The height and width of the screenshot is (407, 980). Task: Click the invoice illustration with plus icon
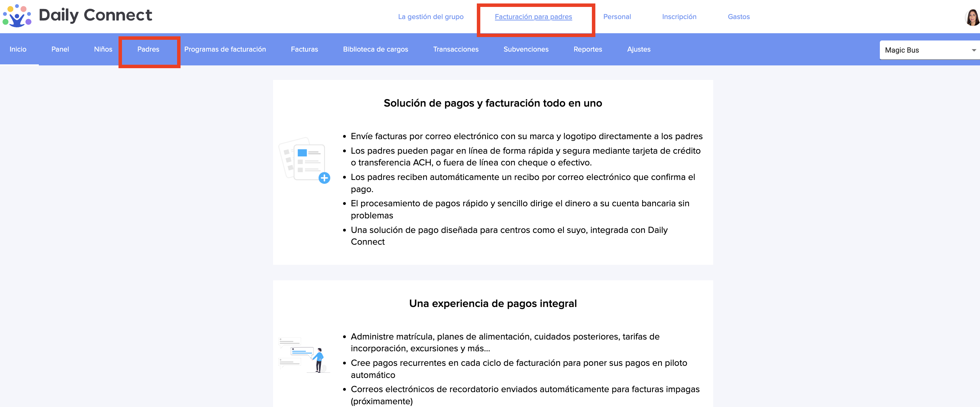tap(304, 160)
